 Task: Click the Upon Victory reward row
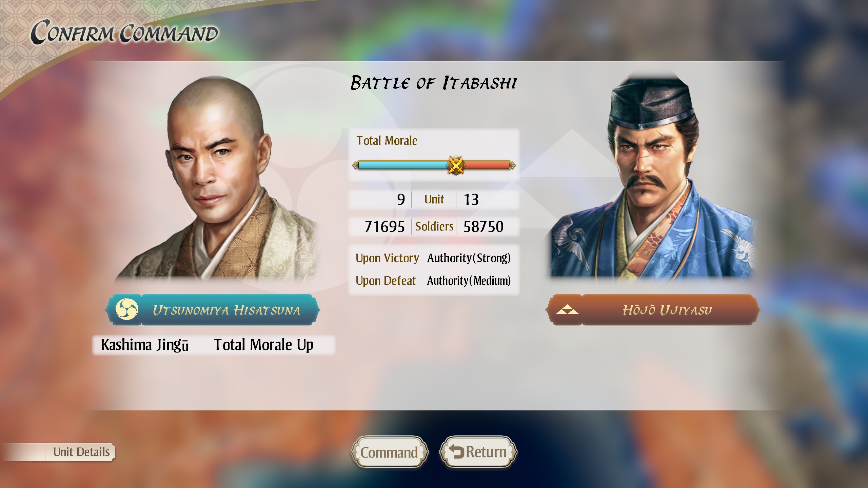click(433, 258)
